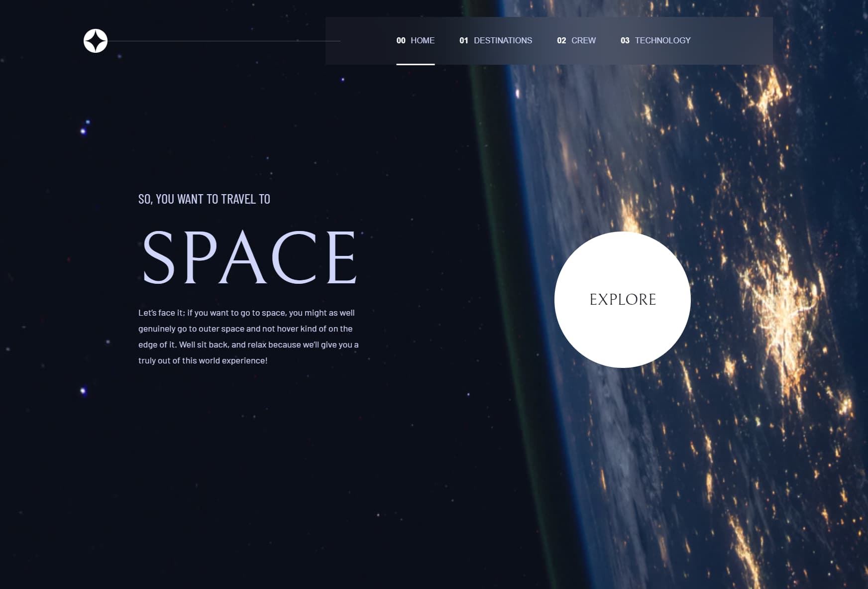
Task: Open the 00 Home nav tab
Action: pos(416,41)
